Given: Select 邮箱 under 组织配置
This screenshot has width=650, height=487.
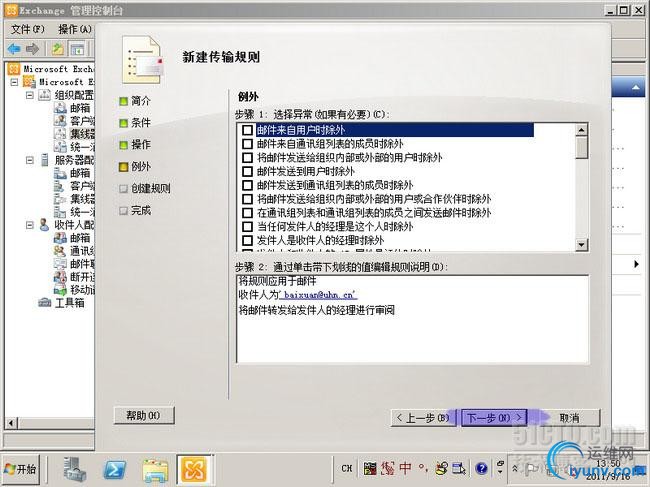Looking at the screenshot, I should point(80,108).
